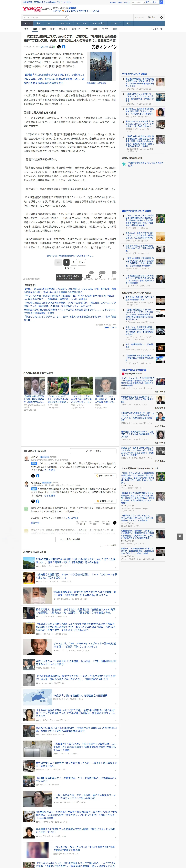
Task: Open comment count 1291 bubble under headline
Action: tap(45, 47)
